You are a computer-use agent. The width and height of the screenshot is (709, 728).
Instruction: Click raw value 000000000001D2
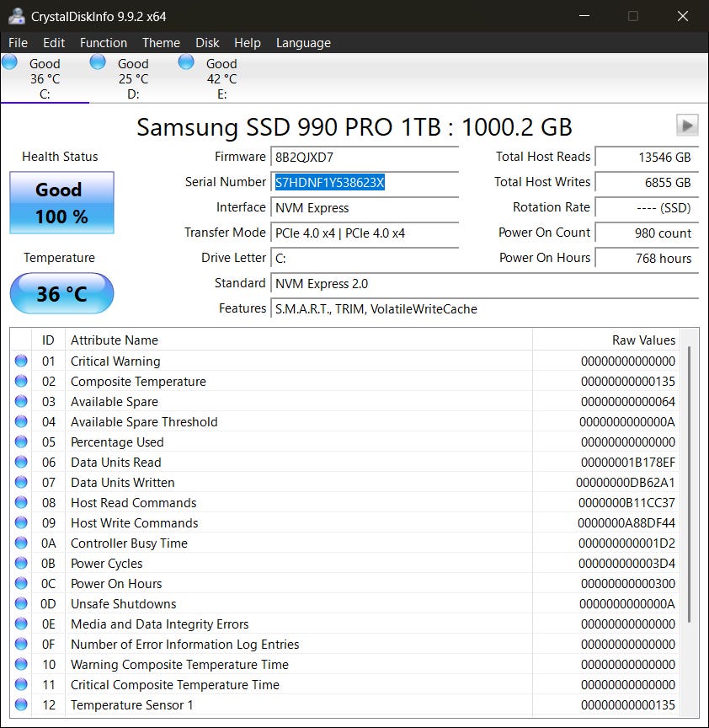pyautogui.click(x=626, y=543)
